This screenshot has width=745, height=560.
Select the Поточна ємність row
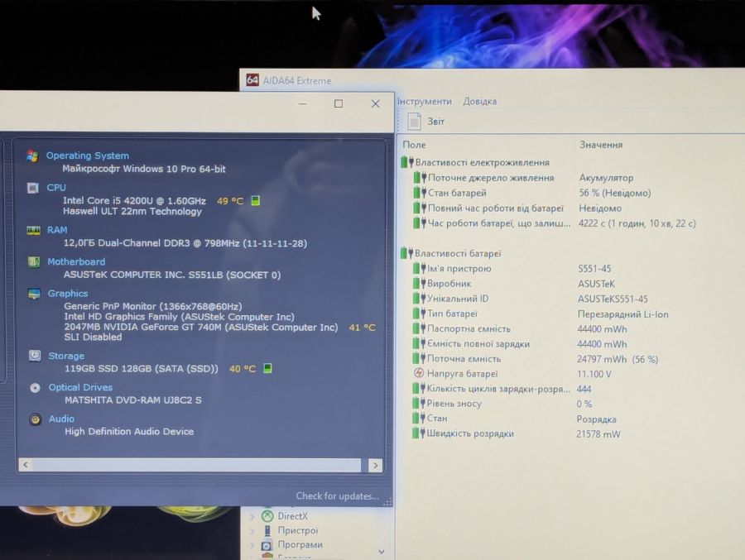pyautogui.click(x=535, y=359)
